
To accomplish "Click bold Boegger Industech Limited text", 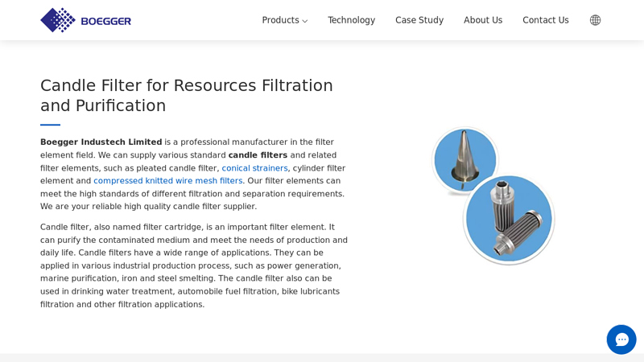I will [x=101, y=142].
